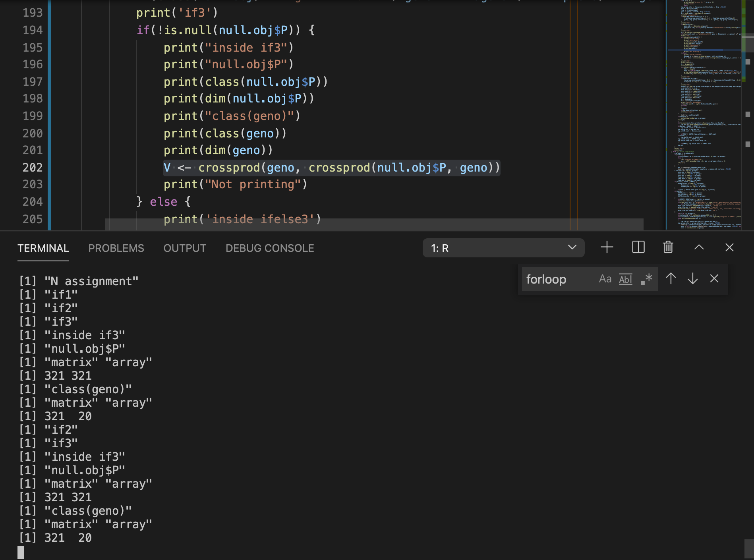Click line number 194 in gutter

[33, 30]
